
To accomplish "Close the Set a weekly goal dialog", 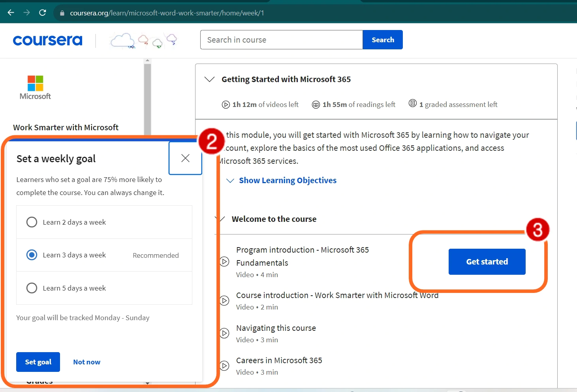I will (185, 158).
